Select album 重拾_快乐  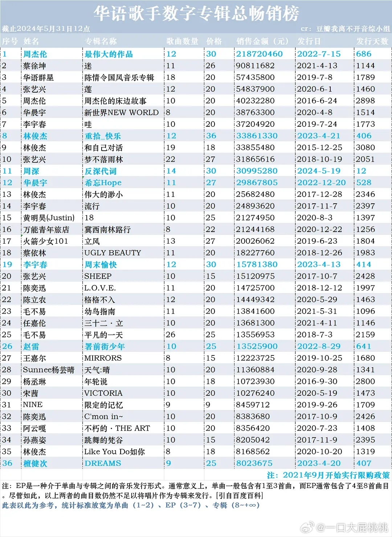coord(103,136)
